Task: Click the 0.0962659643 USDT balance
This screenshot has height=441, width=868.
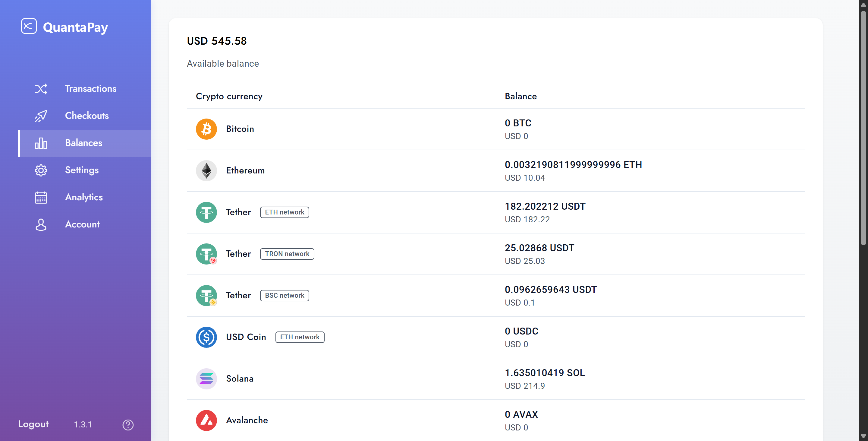Action: coord(551,290)
